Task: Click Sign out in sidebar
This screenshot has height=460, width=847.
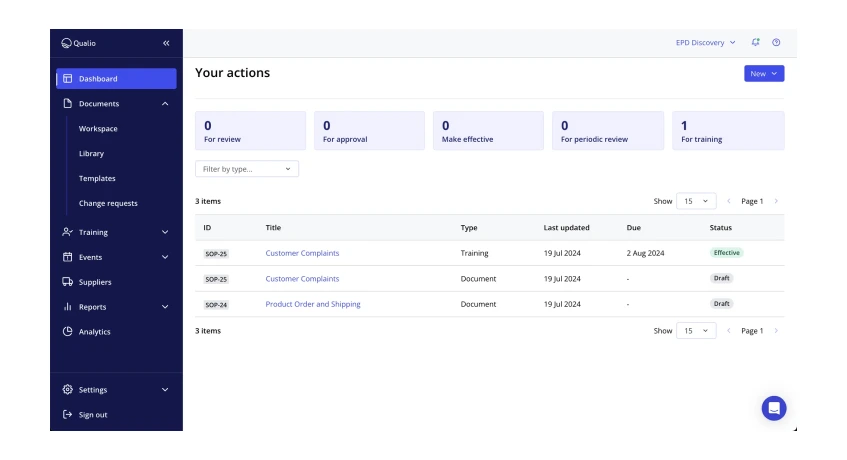Action: [x=93, y=415]
